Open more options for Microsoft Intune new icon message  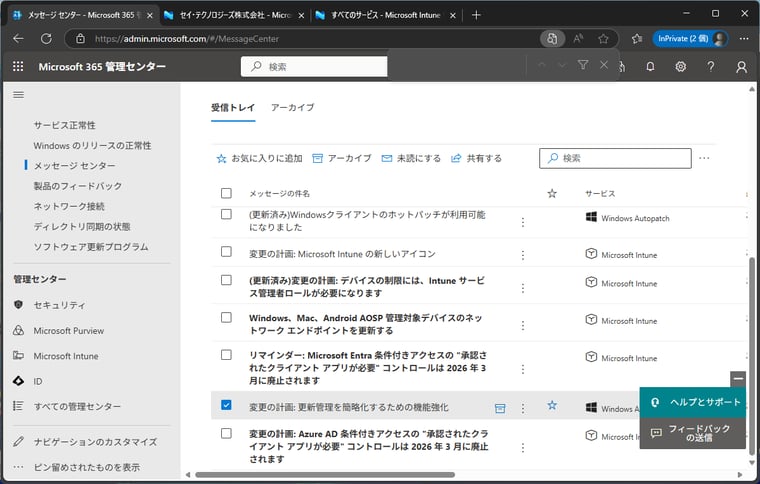(x=522, y=255)
